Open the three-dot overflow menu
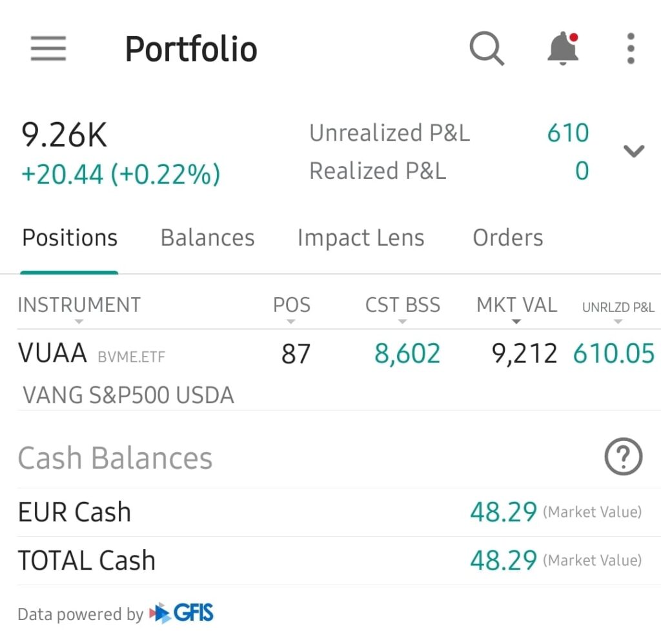Viewport: 661px width, 644px height. tap(631, 48)
